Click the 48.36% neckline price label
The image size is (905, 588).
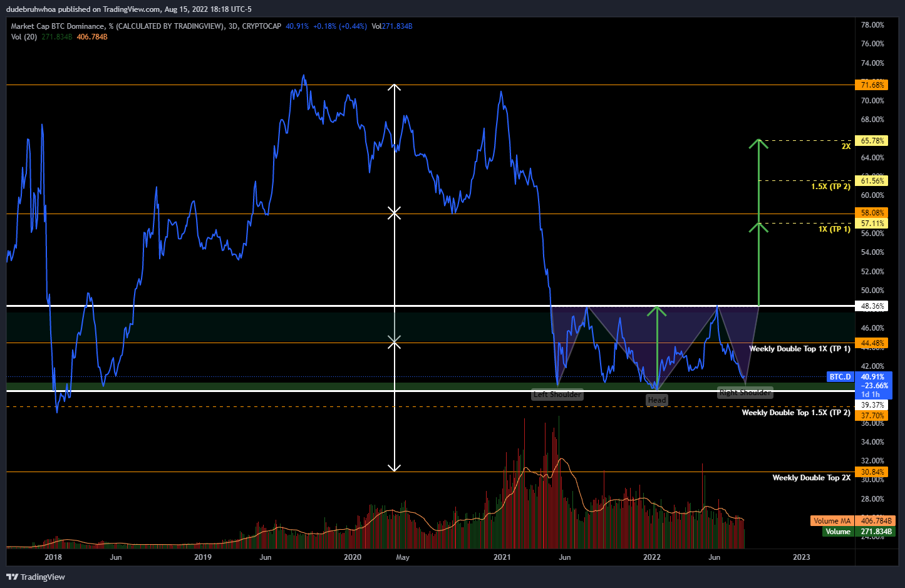coord(872,306)
